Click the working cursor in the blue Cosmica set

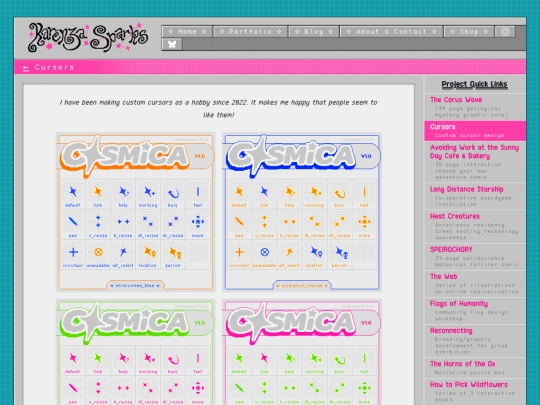click(315, 191)
